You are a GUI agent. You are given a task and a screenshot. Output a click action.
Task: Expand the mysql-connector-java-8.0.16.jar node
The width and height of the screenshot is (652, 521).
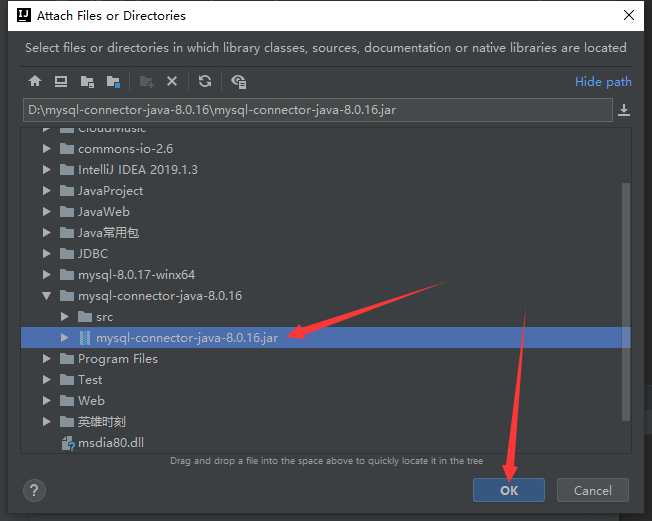(x=64, y=338)
